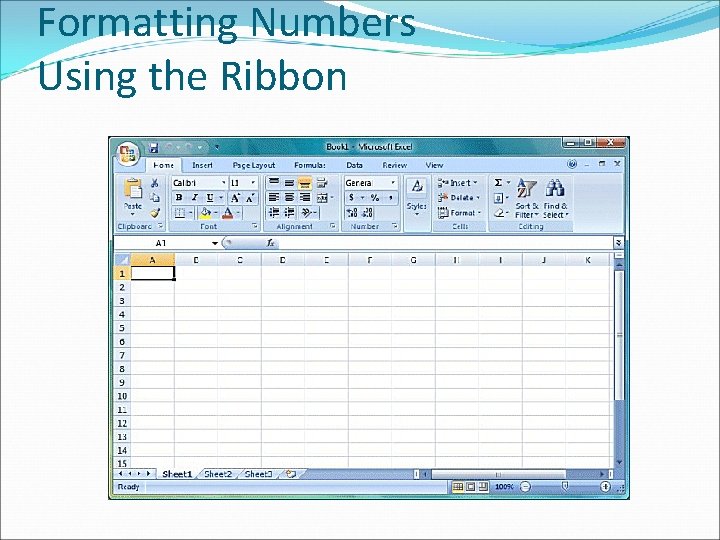Switch to Home ribbon tab

coord(163,165)
